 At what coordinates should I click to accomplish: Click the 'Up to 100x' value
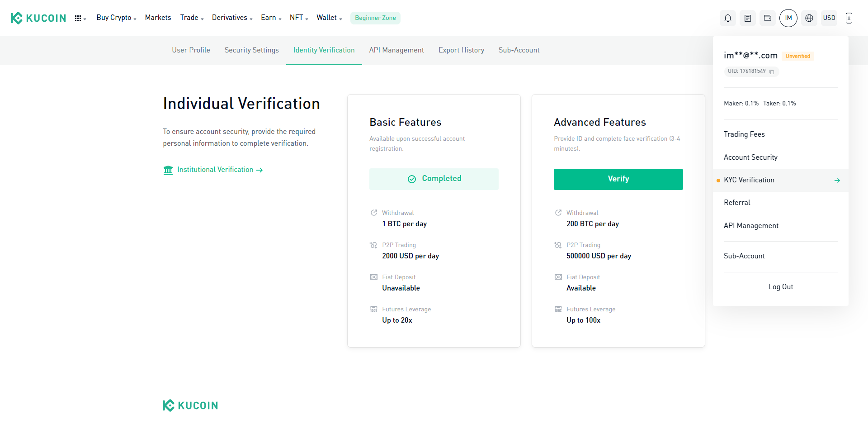[x=583, y=320]
